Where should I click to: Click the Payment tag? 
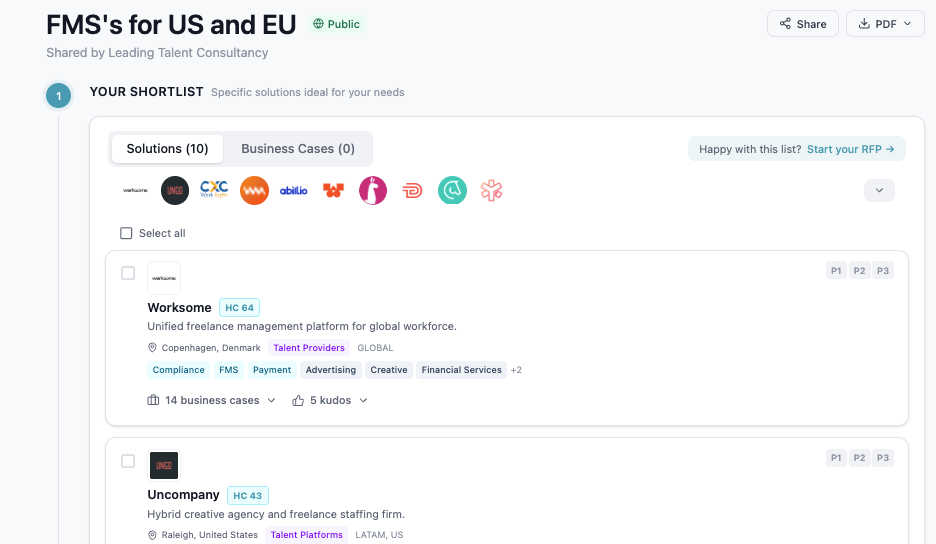(x=272, y=370)
